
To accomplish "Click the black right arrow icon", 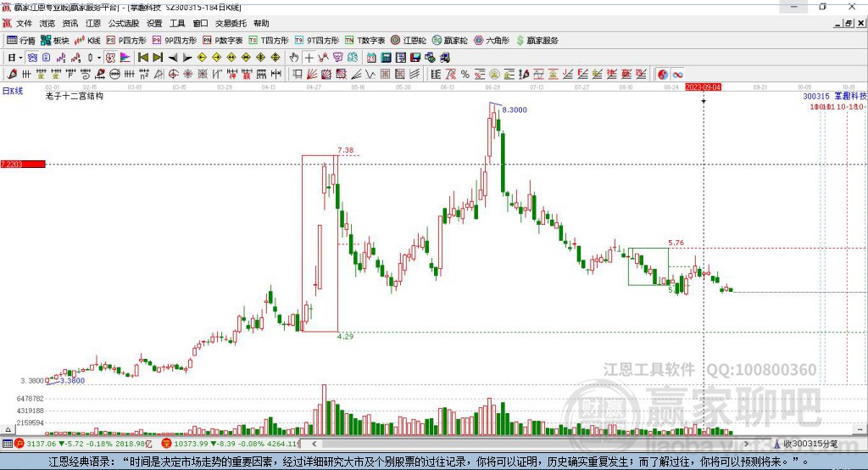I will [x=187, y=58].
